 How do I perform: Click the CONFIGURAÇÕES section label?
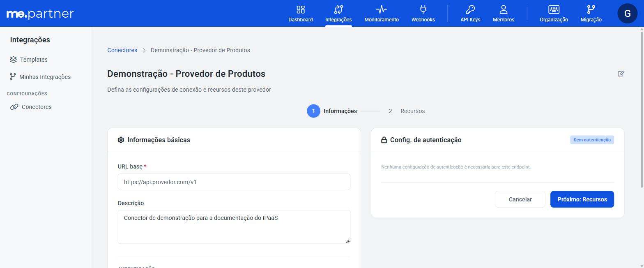[x=27, y=94]
